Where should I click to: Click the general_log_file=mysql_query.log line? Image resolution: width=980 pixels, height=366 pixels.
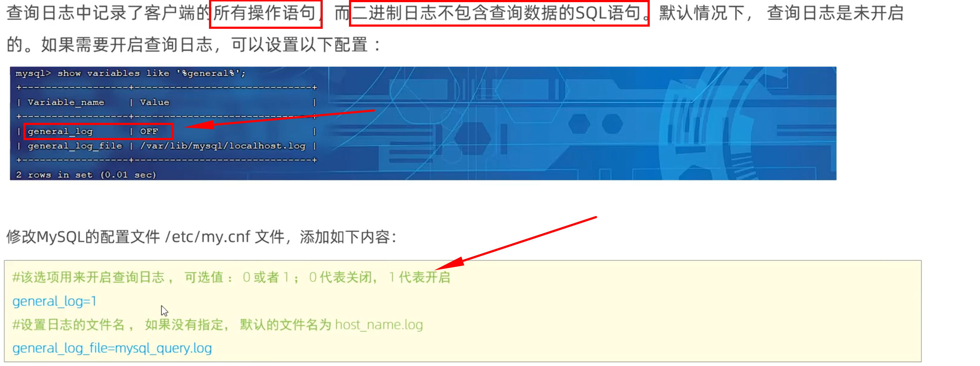coord(112,348)
